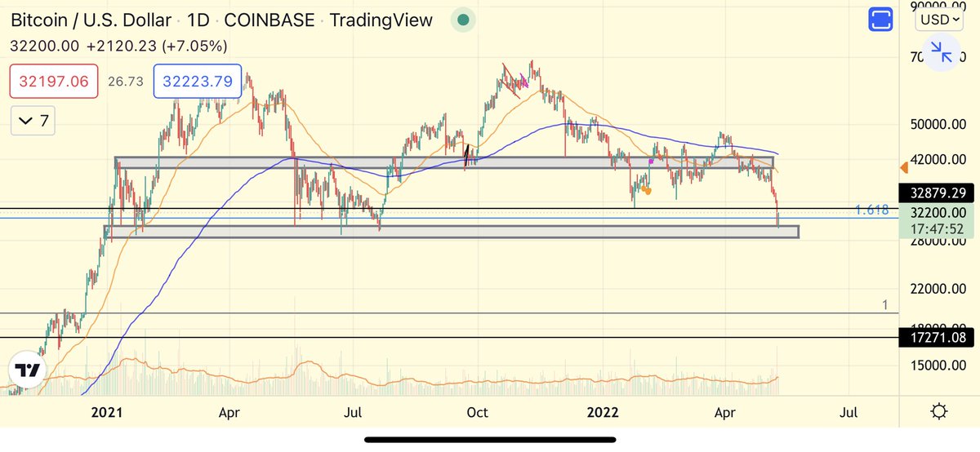Open the USD currency dropdown
The image size is (980, 452).
(x=938, y=20)
